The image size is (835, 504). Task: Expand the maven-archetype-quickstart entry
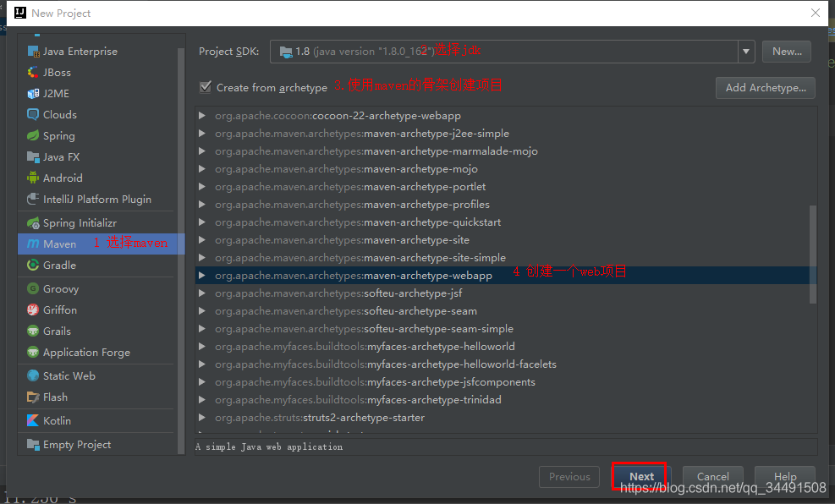point(202,222)
